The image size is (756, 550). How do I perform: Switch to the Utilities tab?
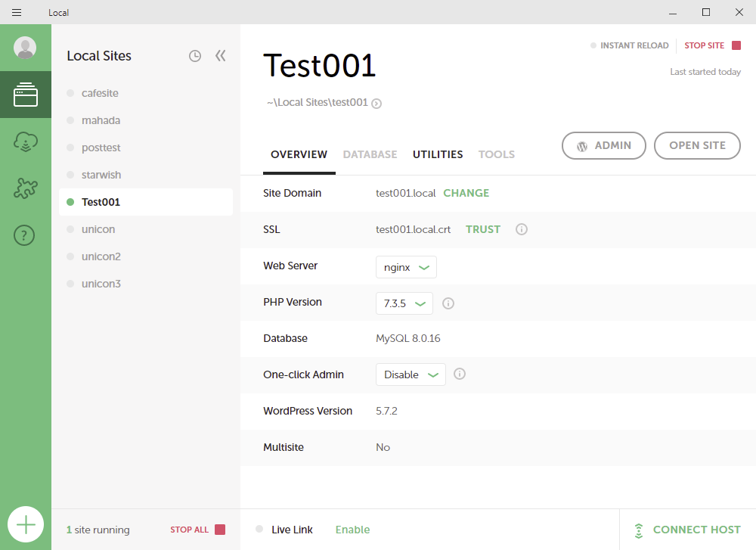tap(438, 154)
